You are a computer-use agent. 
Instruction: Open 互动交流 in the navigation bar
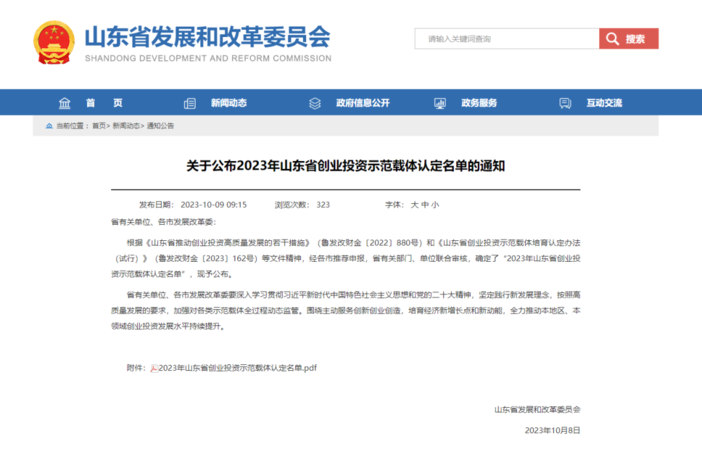(x=604, y=103)
